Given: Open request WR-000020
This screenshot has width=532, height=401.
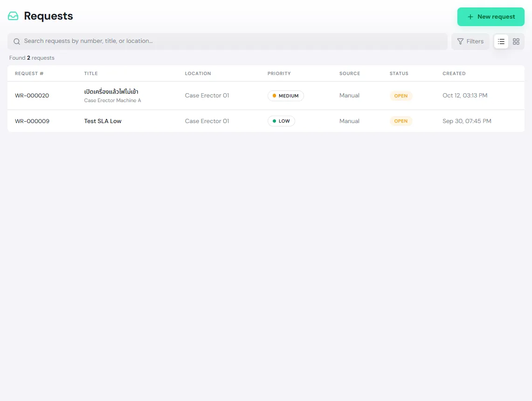Looking at the screenshot, I should click(32, 96).
